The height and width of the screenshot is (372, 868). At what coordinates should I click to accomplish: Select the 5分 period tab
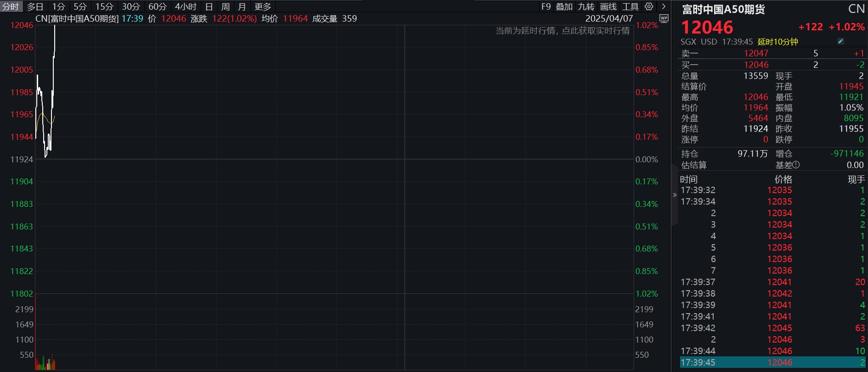80,6
